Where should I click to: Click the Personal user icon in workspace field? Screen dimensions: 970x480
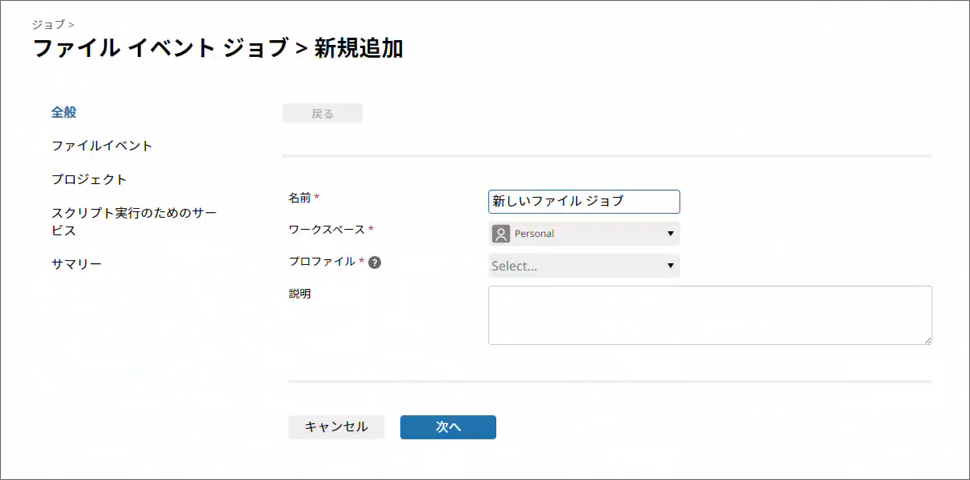coord(501,234)
